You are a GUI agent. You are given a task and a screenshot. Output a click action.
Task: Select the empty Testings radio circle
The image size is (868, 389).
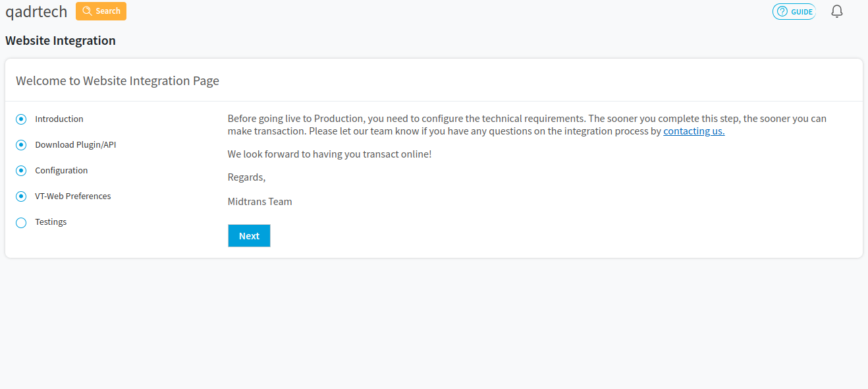pyautogui.click(x=21, y=223)
